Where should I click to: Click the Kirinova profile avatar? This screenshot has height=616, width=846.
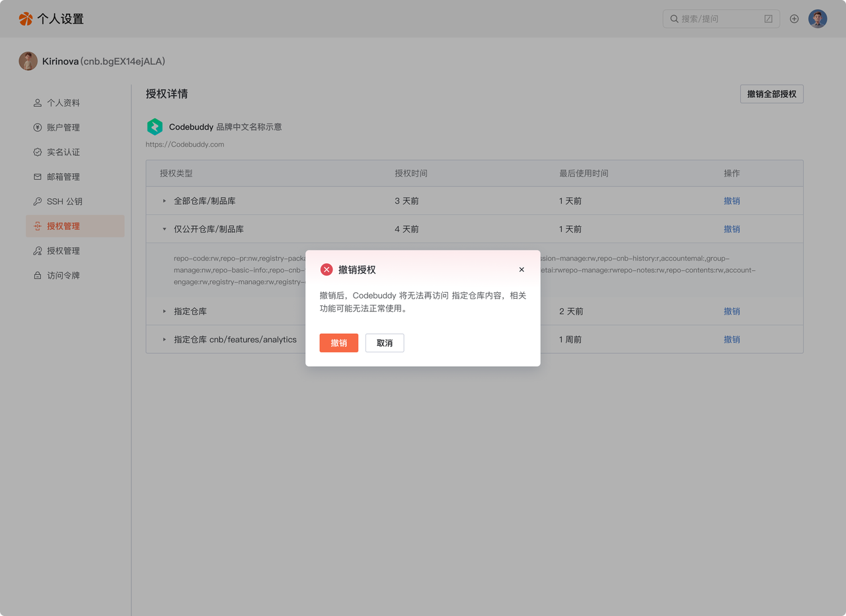coord(28,61)
